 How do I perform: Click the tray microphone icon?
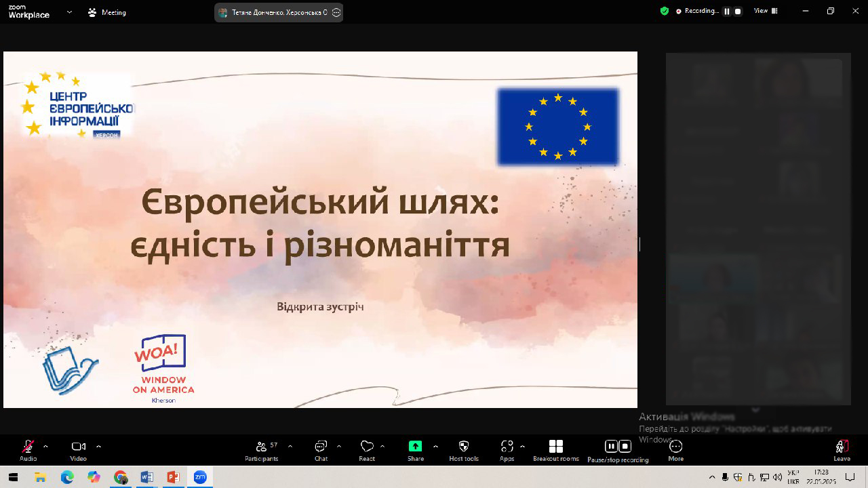(x=725, y=477)
